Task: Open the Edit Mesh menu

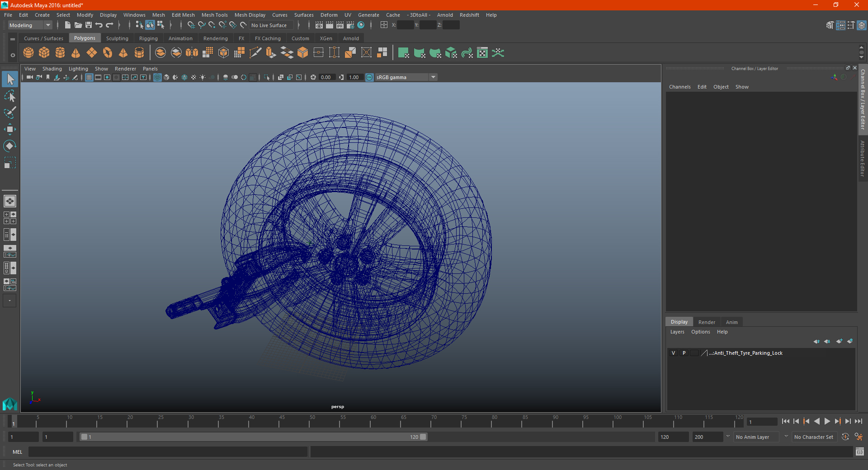Action: pos(183,15)
